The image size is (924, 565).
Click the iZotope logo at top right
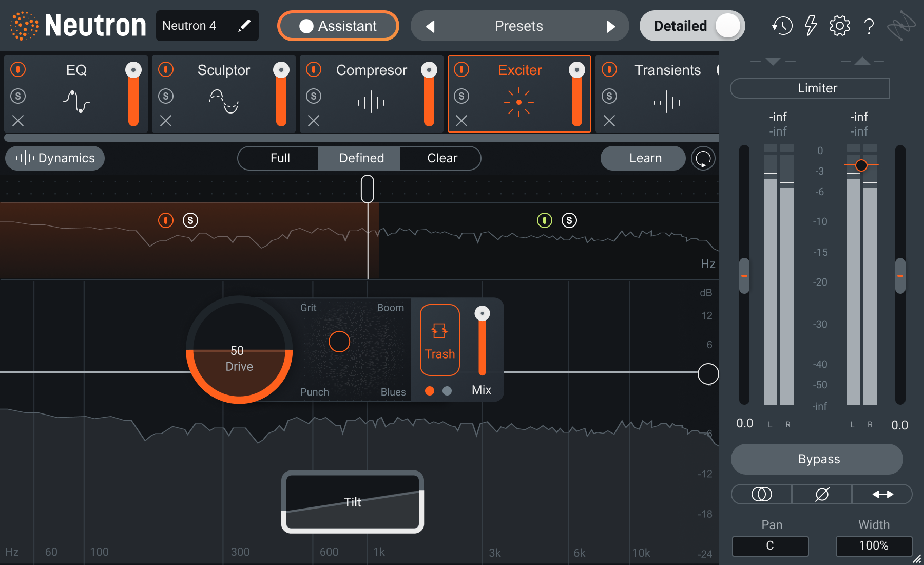click(902, 26)
